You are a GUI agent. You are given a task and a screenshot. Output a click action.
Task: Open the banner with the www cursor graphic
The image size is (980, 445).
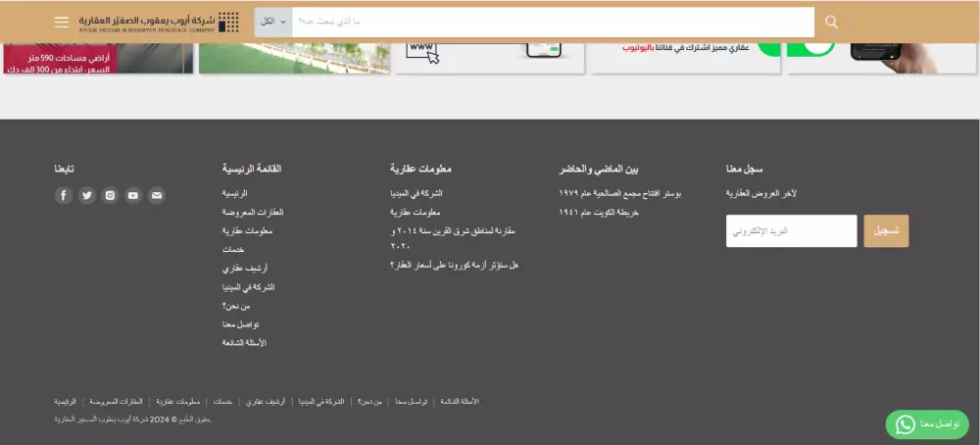tap(490, 58)
